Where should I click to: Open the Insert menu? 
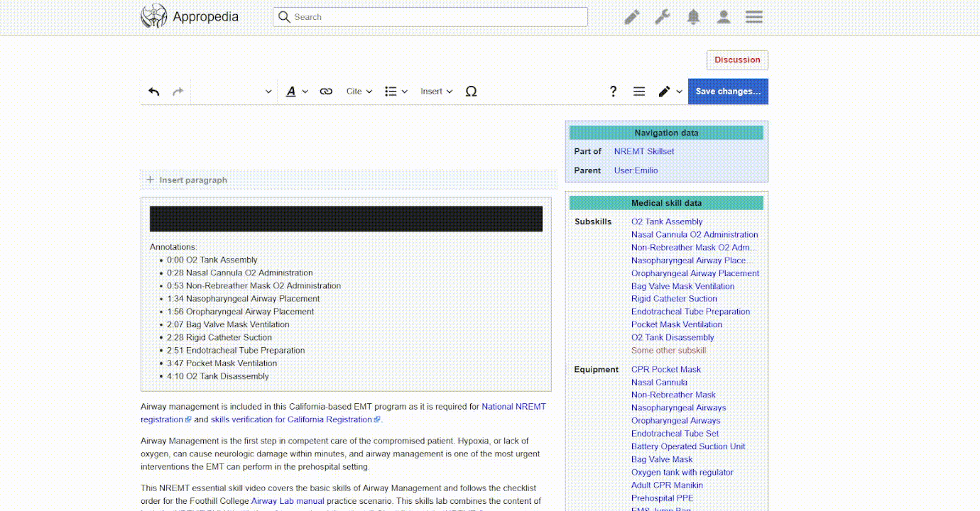tap(436, 92)
